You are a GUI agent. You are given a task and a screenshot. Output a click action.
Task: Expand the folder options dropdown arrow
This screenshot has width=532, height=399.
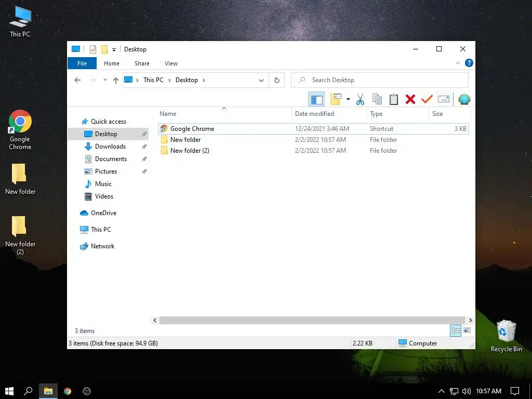click(x=348, y=99)
